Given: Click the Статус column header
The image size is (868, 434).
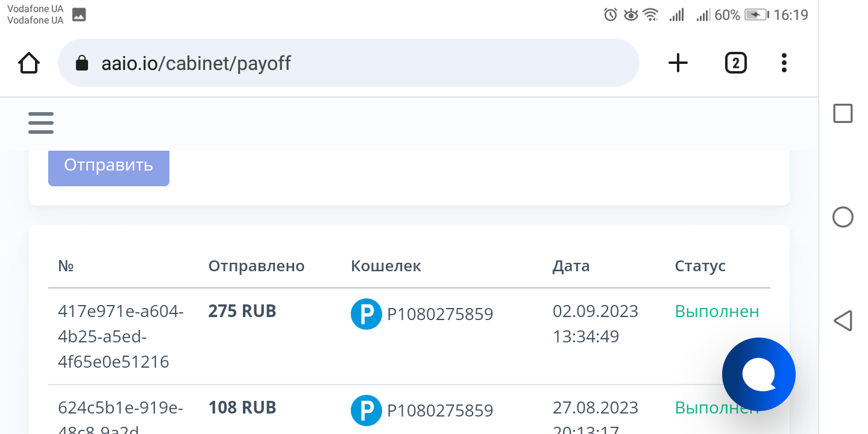Looking at the screenshot, I should 700,266.
